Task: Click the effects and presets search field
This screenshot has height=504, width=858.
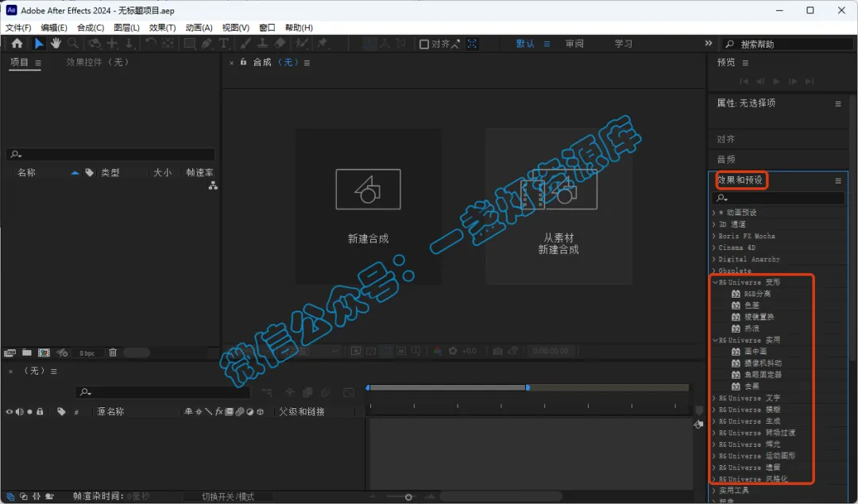Action: pos(778,198)
